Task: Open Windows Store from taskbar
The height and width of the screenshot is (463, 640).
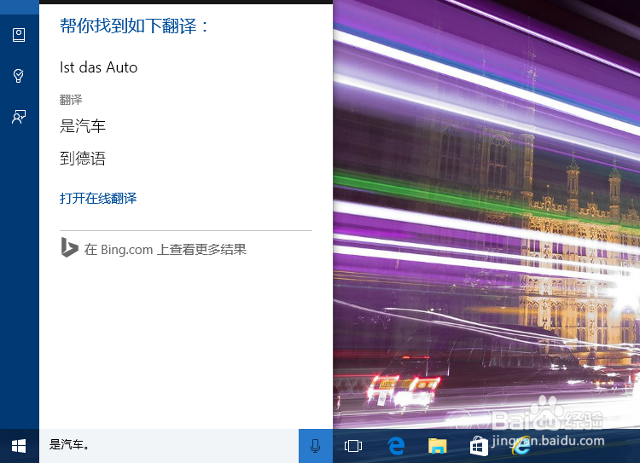Action: click(479, 446)
